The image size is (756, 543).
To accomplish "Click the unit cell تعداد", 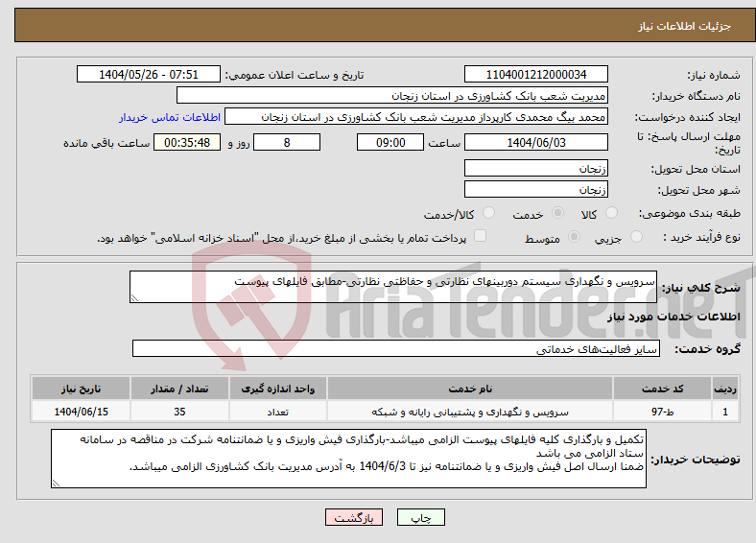I will (277, 412).
